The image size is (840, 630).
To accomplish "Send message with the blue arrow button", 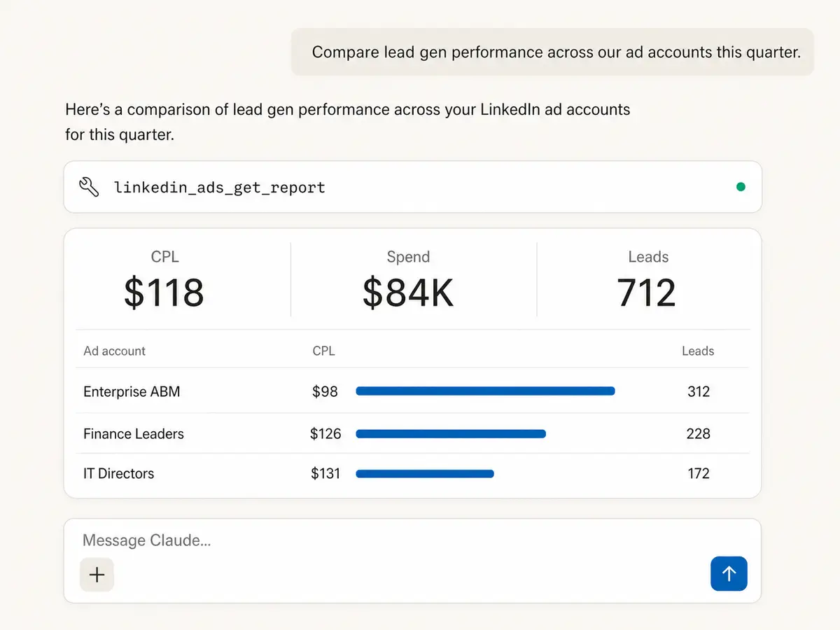I will point(729,574).
